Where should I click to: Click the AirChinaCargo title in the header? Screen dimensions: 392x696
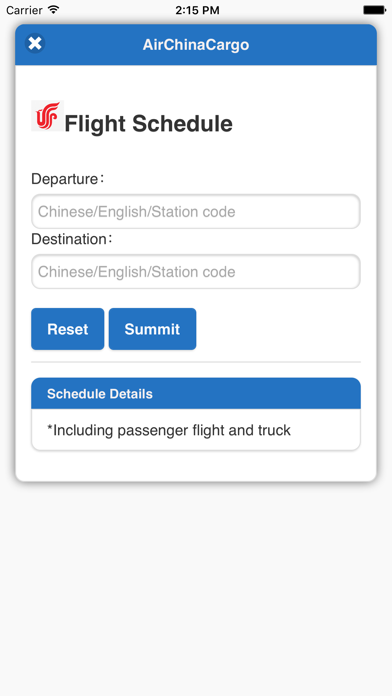(x=196, y=45)
